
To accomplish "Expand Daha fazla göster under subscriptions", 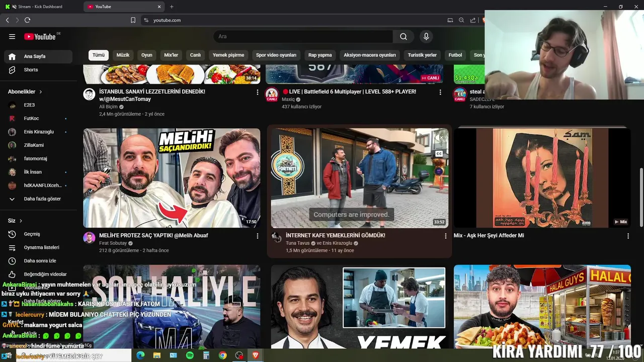I will 38,199.
